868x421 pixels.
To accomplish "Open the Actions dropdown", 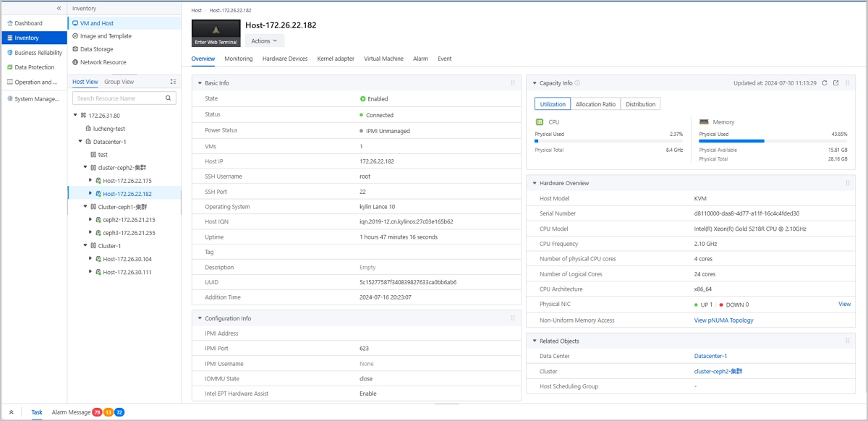I will (265, 41).
